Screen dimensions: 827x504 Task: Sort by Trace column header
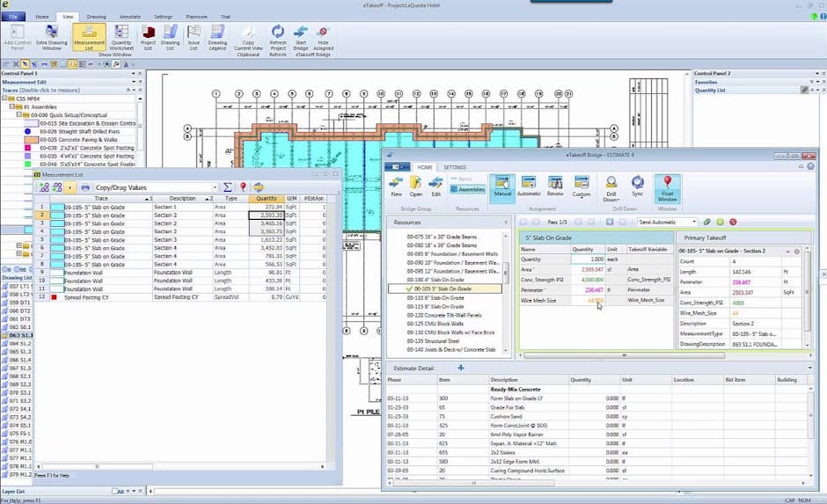click(101, 198)
